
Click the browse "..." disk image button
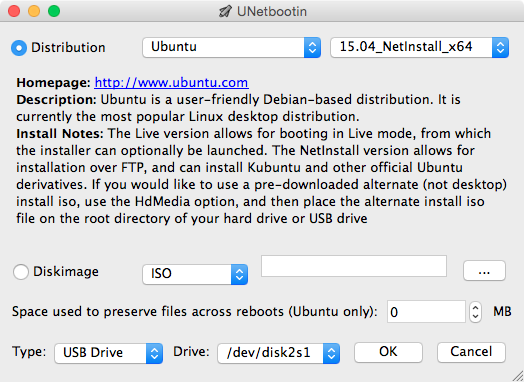click(x=484, y=271)
